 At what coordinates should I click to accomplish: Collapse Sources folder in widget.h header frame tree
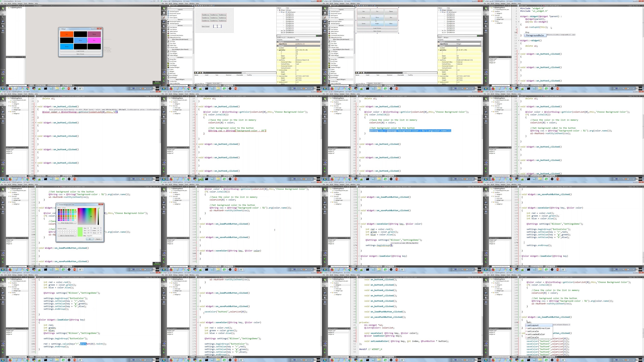click(x=331, y=287)
